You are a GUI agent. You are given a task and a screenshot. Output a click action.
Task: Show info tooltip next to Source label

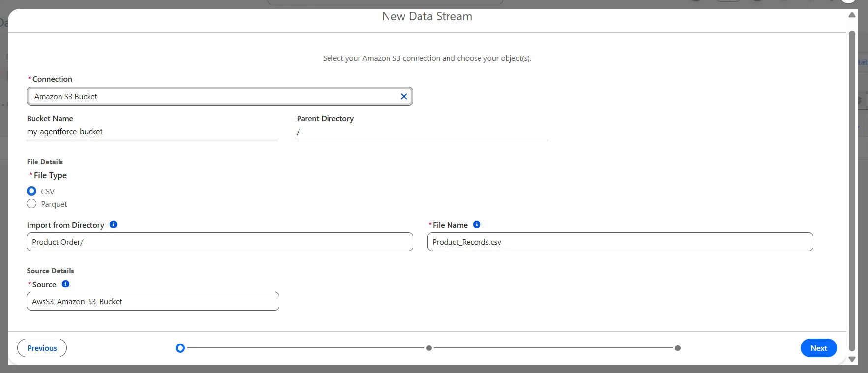coord(65,284)
